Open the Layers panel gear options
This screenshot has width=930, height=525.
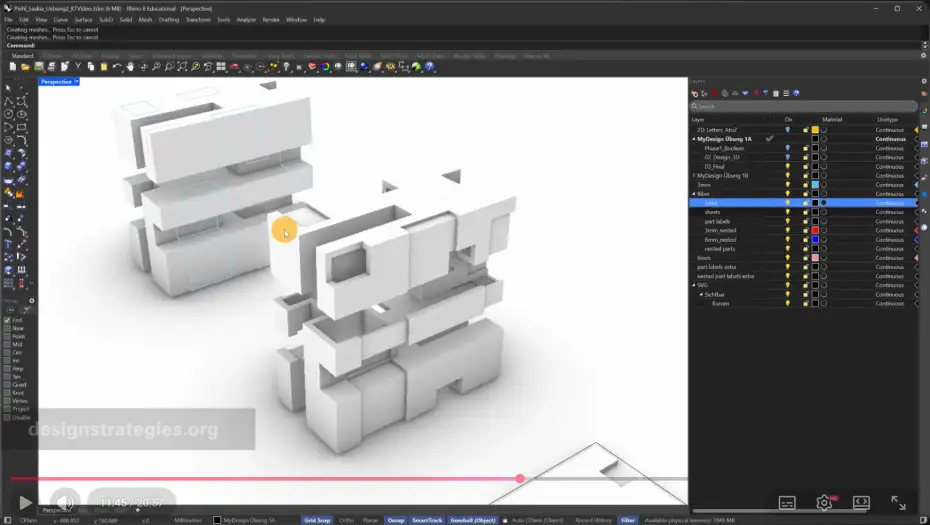click(923, 81)
